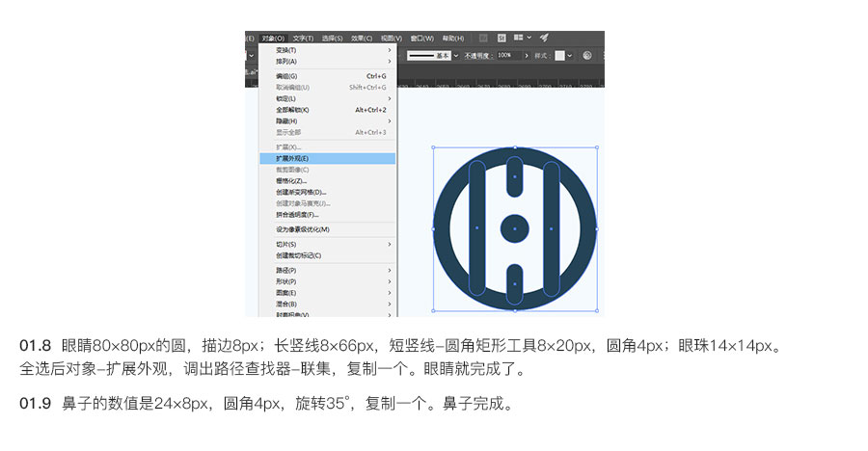Open the 对象(O) menu
868x451 pixels.
(x=273, y=39)
